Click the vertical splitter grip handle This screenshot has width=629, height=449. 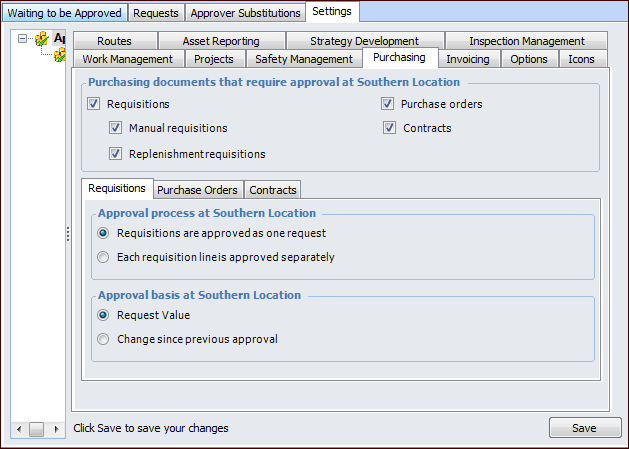coord(68,234)
